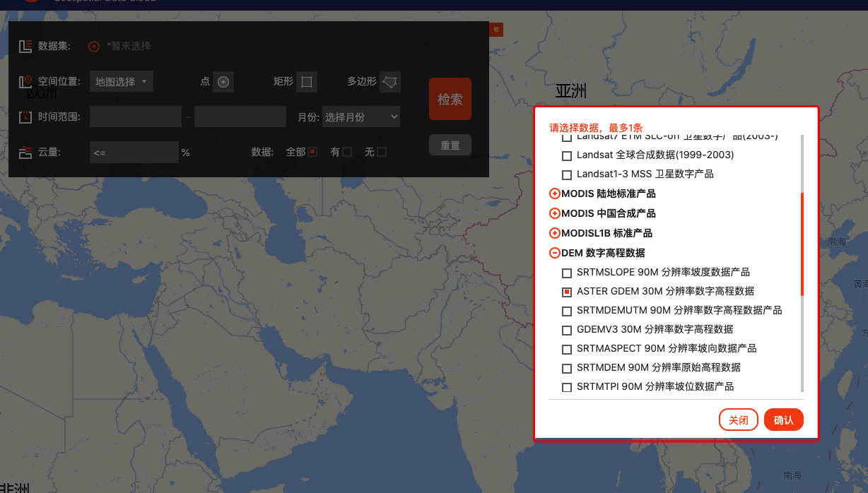Enable GDEMV3 30M 数字高程数据 checkbox

tap(567, 330)
